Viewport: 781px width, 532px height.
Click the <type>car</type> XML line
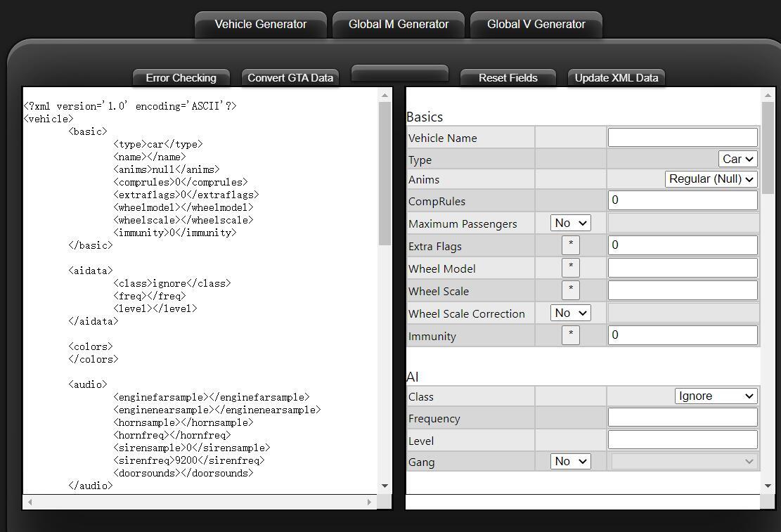(158, 144)
